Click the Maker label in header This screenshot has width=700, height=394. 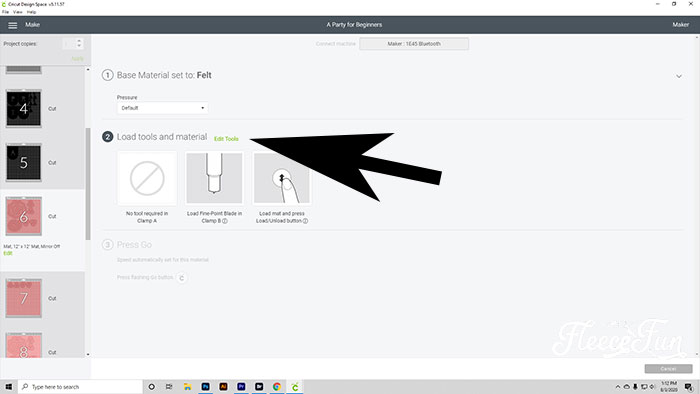680,25
